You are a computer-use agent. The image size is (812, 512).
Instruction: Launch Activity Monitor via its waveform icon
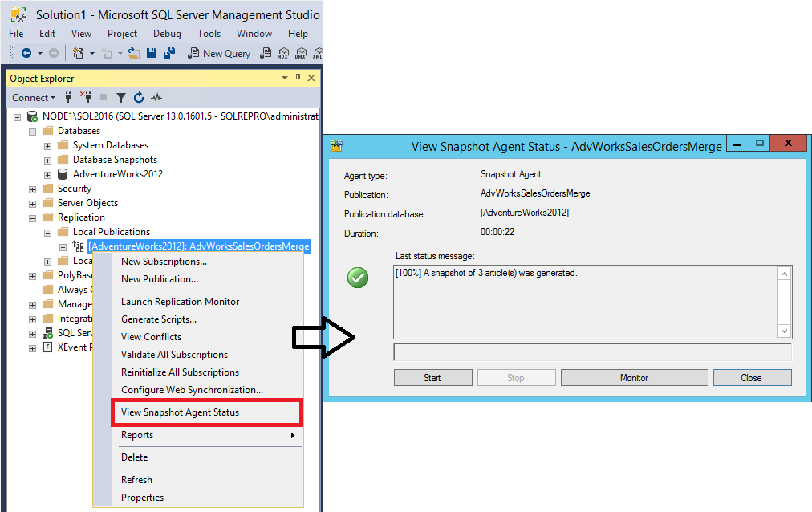156,97
